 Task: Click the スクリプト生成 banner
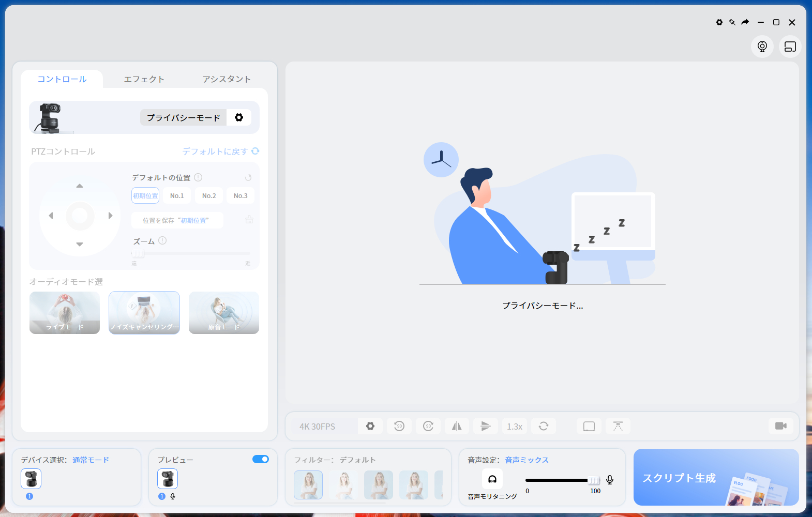click(716, 477)
